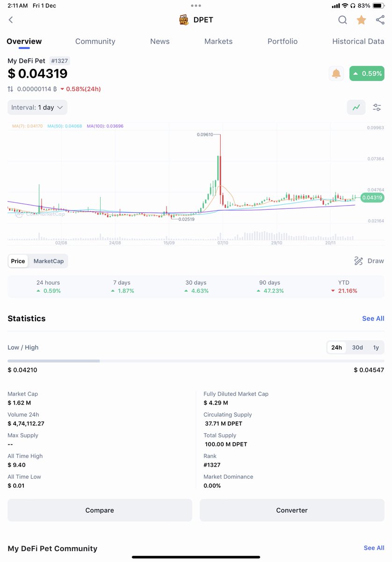The height and width of the screenshot is (562, 392).
Task: Tap the 2:11 AM status bar clock
Action: pos(17,6)
